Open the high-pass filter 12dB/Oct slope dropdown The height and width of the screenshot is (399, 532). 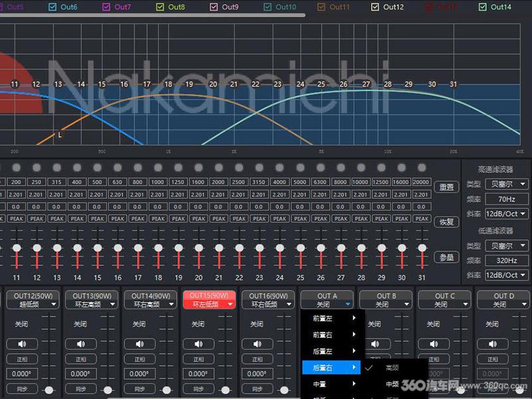coord(507,213)
